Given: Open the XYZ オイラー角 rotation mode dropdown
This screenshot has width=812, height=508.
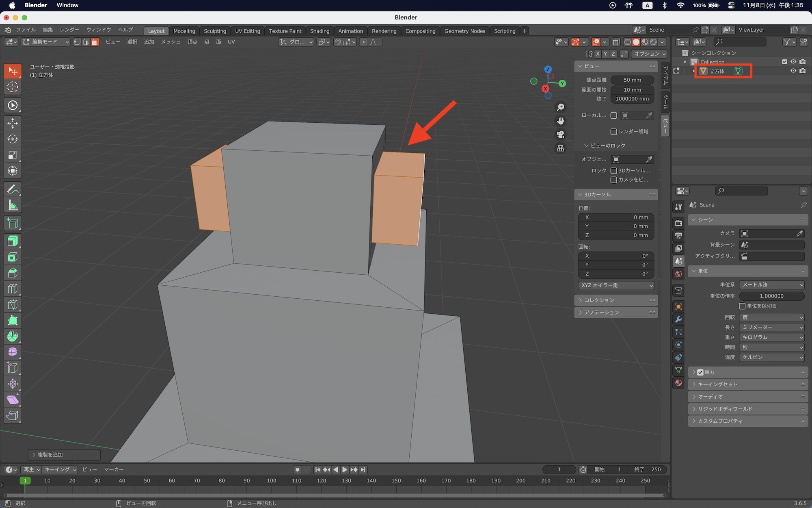Looking at the screenshot, I should [616, 285].
